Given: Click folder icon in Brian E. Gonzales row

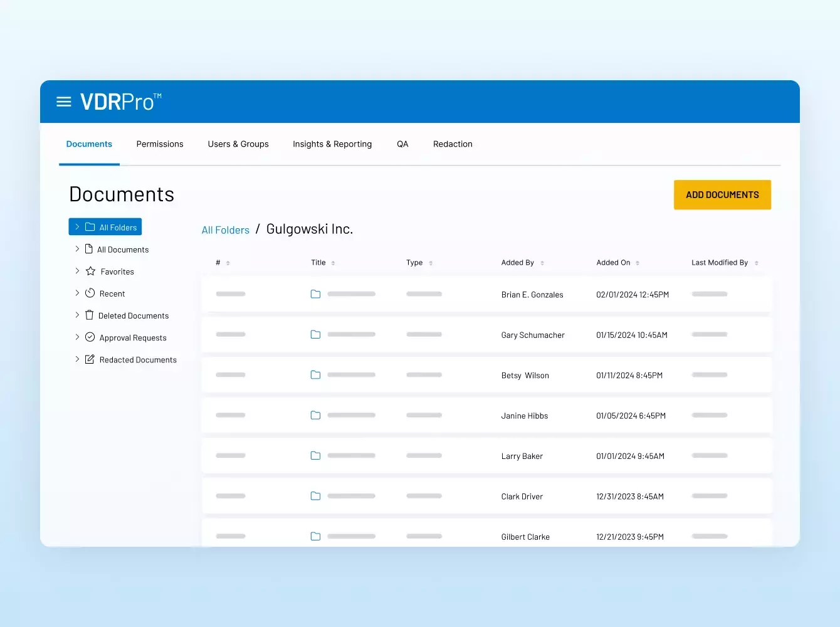Looking at the screenshot, I should 315,294.
